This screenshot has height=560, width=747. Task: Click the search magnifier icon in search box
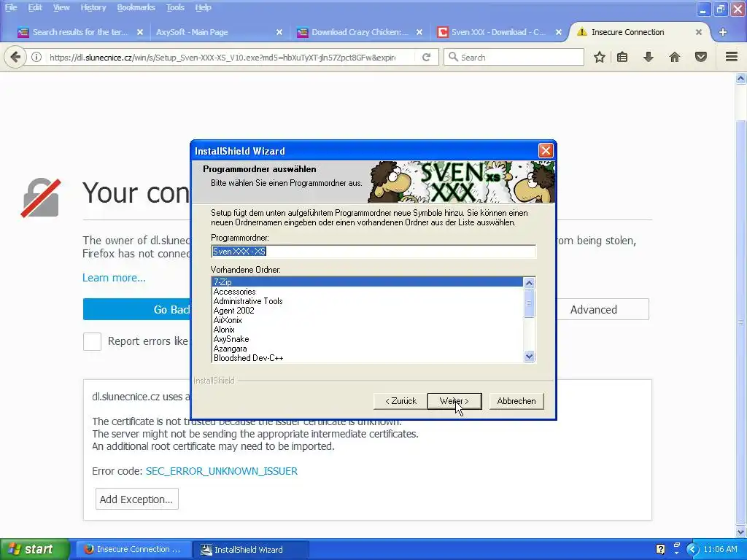454,57
